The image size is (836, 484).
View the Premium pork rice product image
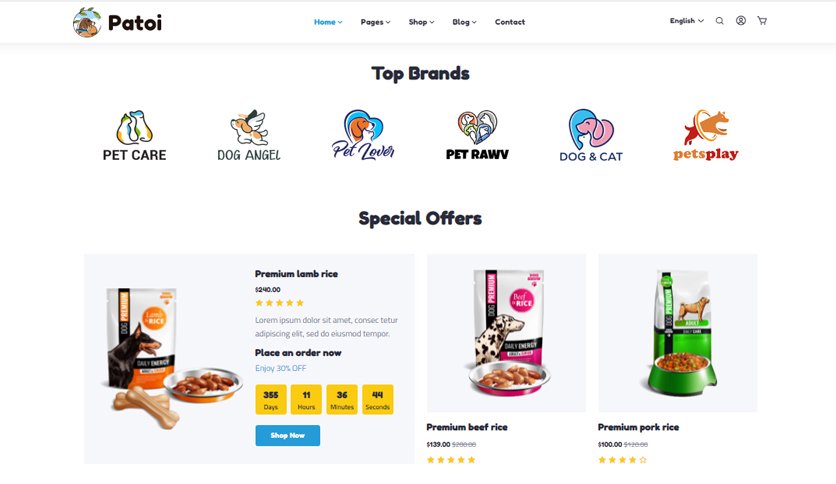678,333
